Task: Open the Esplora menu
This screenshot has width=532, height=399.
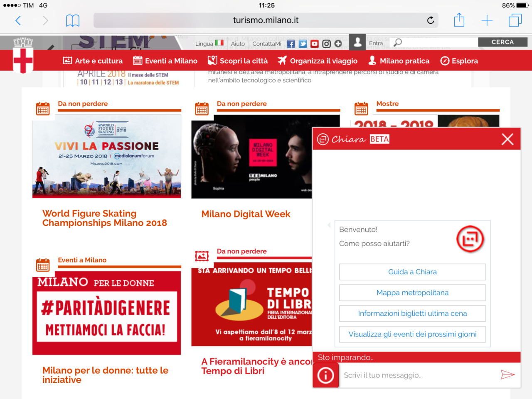Action: tap(459, 61)
